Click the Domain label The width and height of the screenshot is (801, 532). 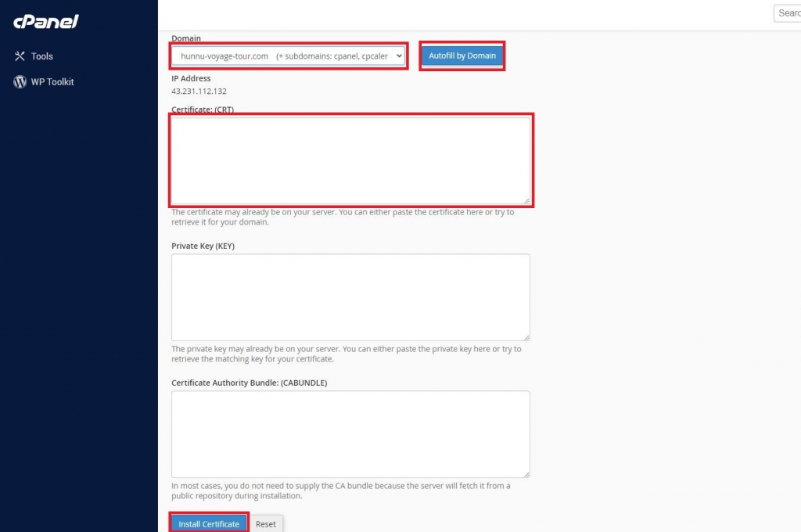pos(186,38)
